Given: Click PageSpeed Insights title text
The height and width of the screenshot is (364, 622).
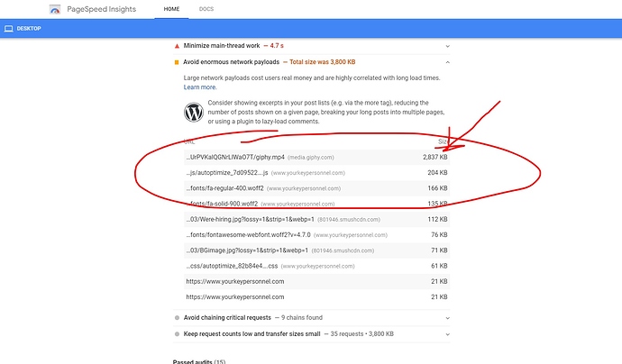Looking at the screenshot, I should pyautogui.click(x=101, y=9).
